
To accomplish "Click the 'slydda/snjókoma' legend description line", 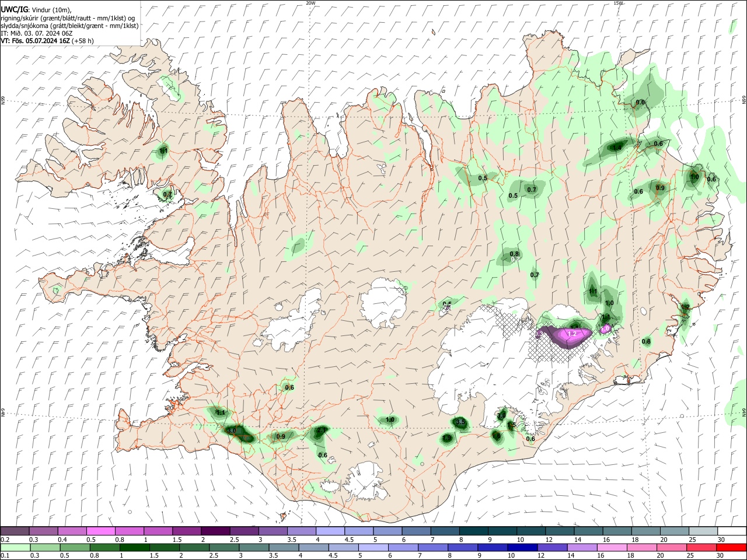I will click(x=69, y=26).
